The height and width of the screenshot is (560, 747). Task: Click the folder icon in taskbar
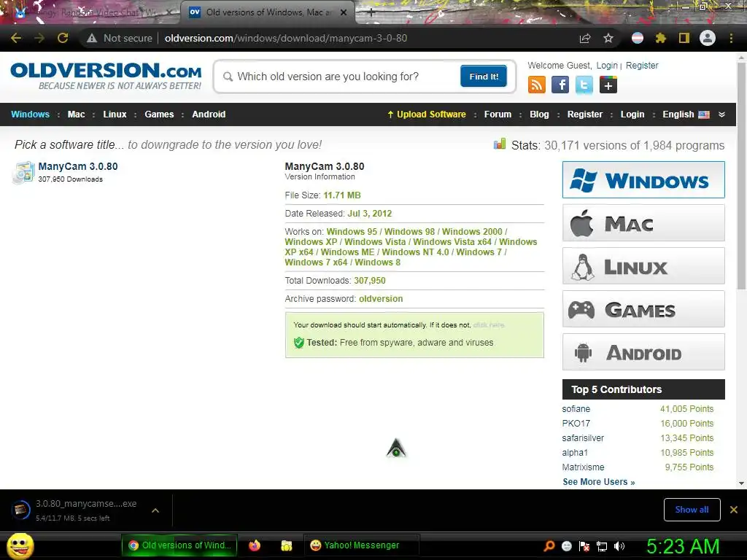[286, 545]
